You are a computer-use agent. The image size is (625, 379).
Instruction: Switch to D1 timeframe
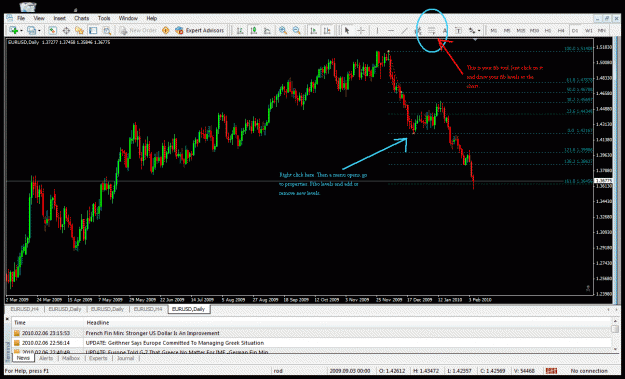point(575,30)
